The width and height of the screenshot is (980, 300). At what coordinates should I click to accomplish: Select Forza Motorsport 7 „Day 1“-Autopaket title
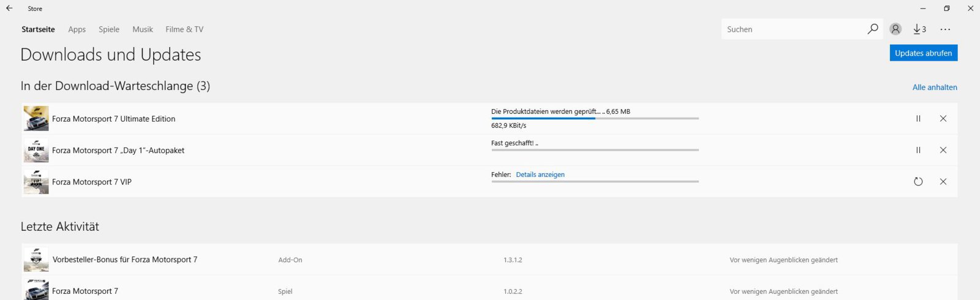tap(118, 150)
